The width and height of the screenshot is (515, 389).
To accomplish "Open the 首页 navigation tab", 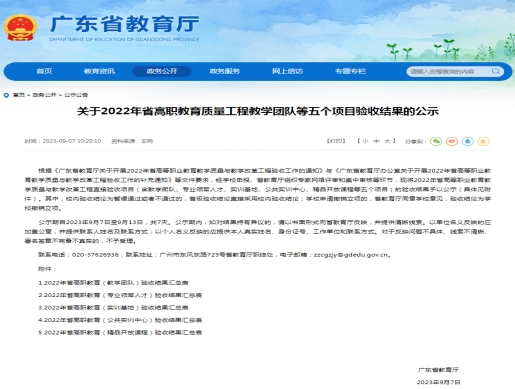I will [x=44, y=71].
